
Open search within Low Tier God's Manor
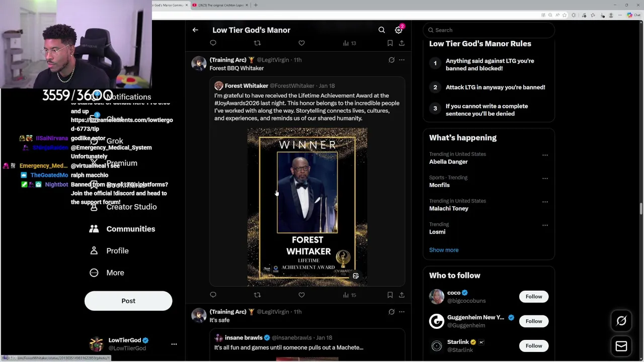pos(381,30)
